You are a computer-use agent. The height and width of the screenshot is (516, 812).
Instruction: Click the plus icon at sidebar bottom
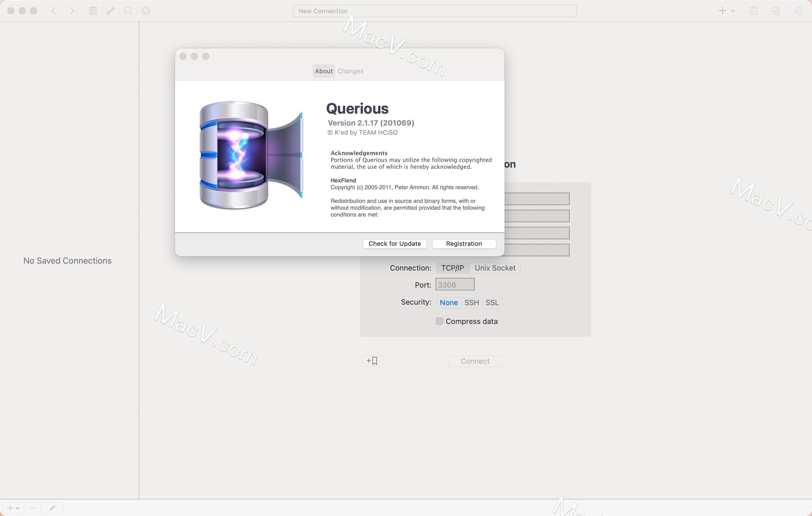pos(10,508)
